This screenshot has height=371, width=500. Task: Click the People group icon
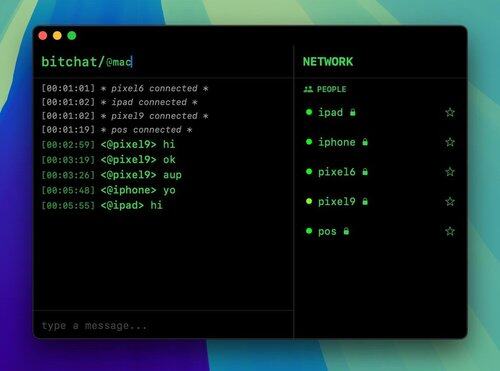point(308,89)
